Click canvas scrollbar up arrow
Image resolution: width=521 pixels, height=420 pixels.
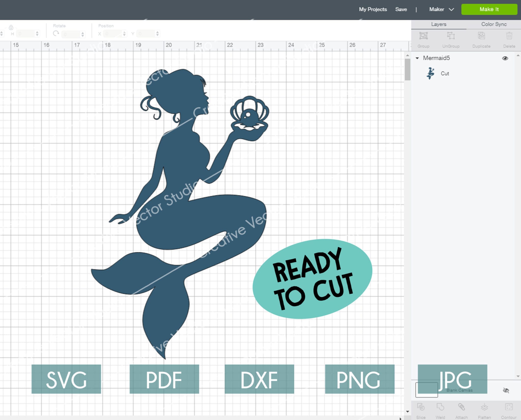pyautogui.click(x=408, y=55)
